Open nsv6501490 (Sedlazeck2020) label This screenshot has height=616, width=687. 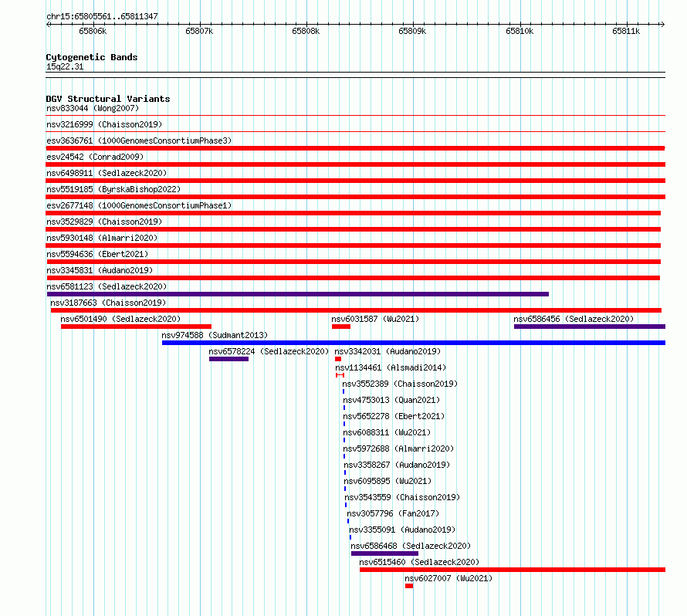pos(120,319)
